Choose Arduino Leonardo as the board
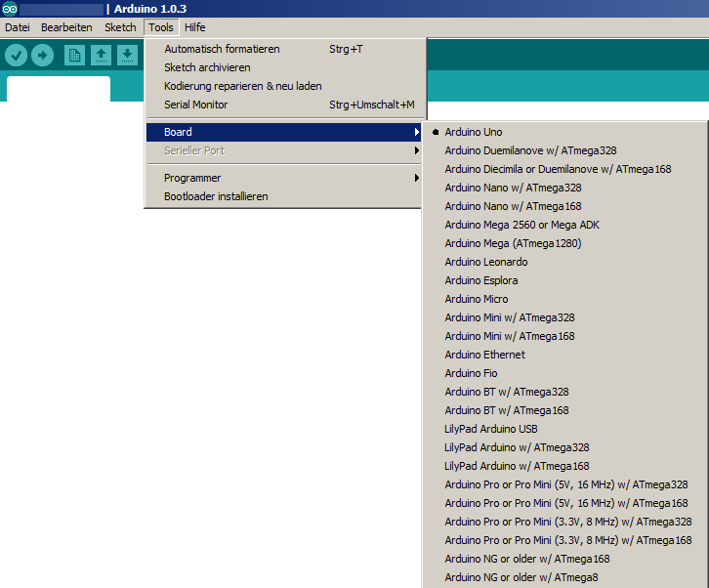709x588 pixels. (x=486, y=262)
